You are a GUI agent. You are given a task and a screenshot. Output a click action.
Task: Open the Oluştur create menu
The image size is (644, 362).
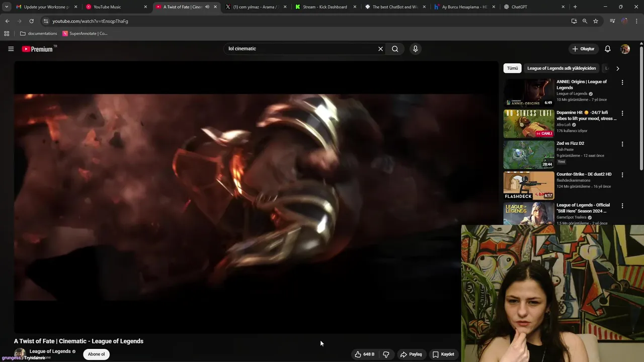point(584,49)
